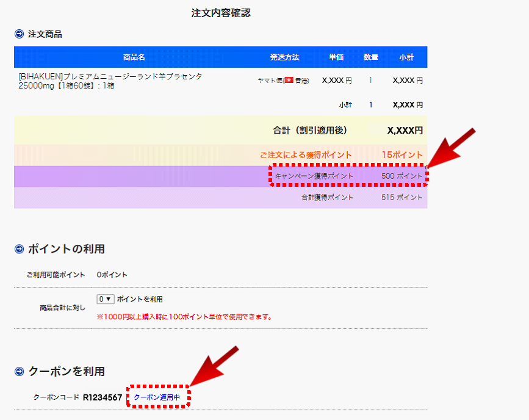Click the キャンペーン獲得ポイント label
529x420 pixels.
tap(314, 176)
